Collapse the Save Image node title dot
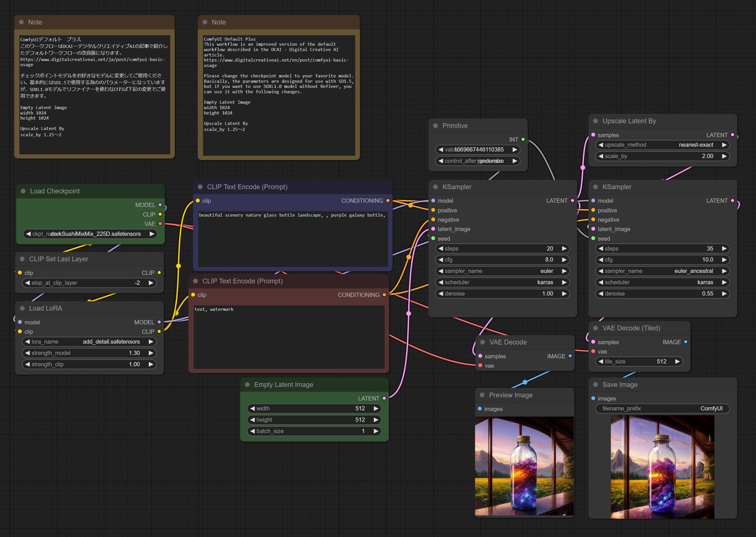This screenshot has height=537, width=756. tap(596, 385)
